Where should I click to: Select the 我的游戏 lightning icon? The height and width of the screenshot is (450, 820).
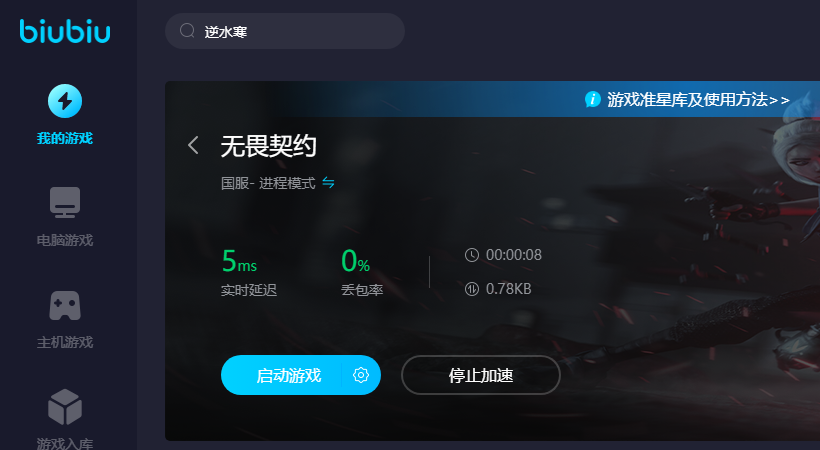click(x=65, y=101)
